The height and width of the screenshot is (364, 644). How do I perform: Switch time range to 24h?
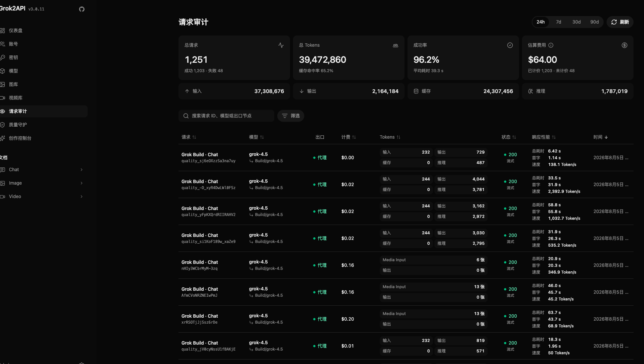pyautogui.click(x=541, y=22)
